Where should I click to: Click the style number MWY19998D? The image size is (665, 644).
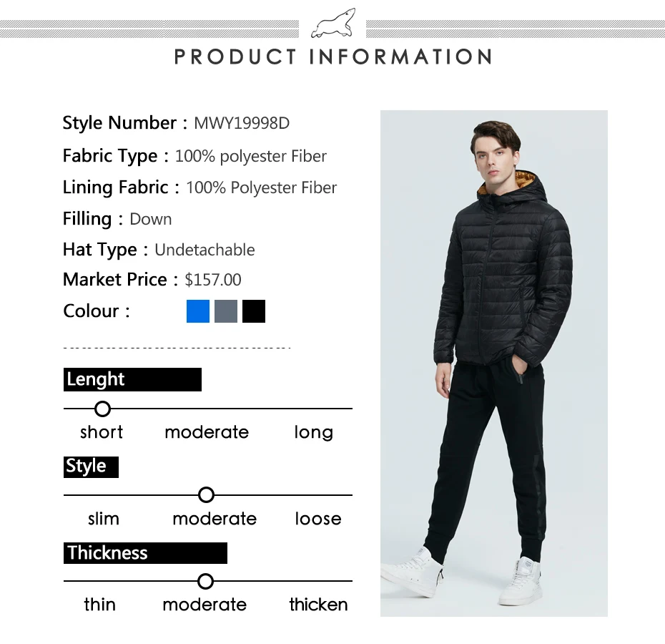tap(242, 123)
